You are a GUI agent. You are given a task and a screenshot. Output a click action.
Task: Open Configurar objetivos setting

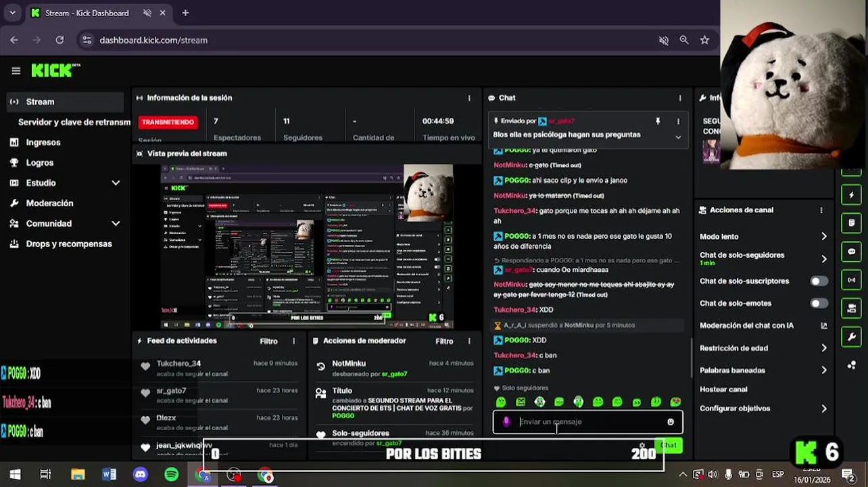pos(763,409)
